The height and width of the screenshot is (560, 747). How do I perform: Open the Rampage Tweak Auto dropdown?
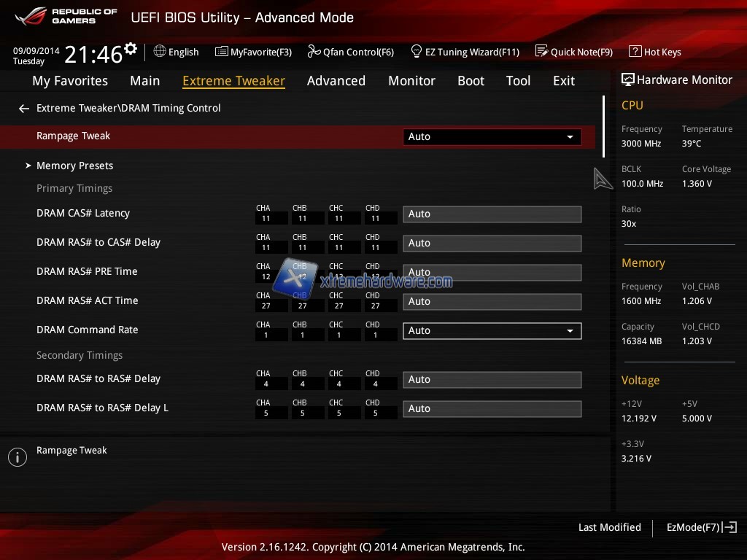pos(492,136)
